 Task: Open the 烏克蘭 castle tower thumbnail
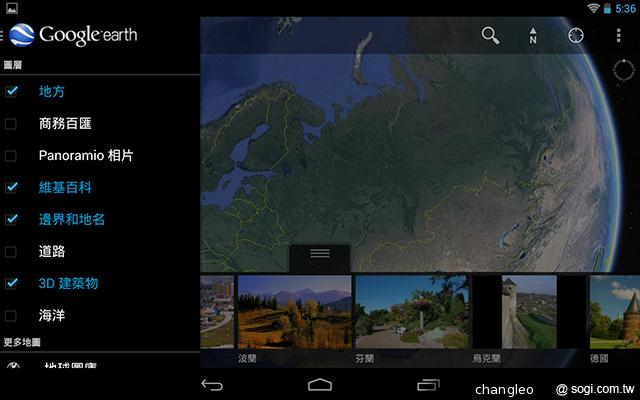tap(529, 312)
